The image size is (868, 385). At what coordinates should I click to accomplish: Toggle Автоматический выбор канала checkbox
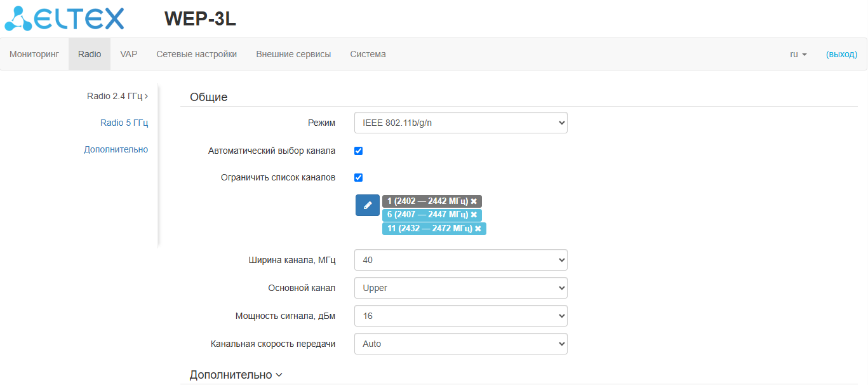pos(358,151)
